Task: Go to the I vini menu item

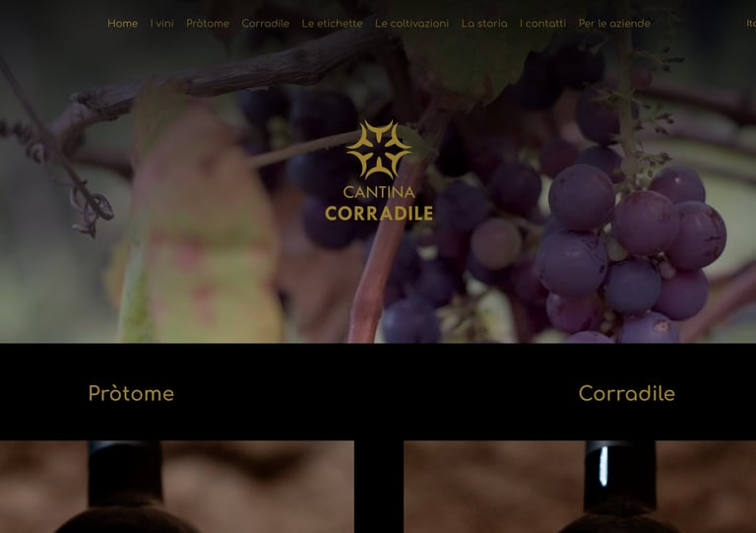Action: tap(162, 24)
